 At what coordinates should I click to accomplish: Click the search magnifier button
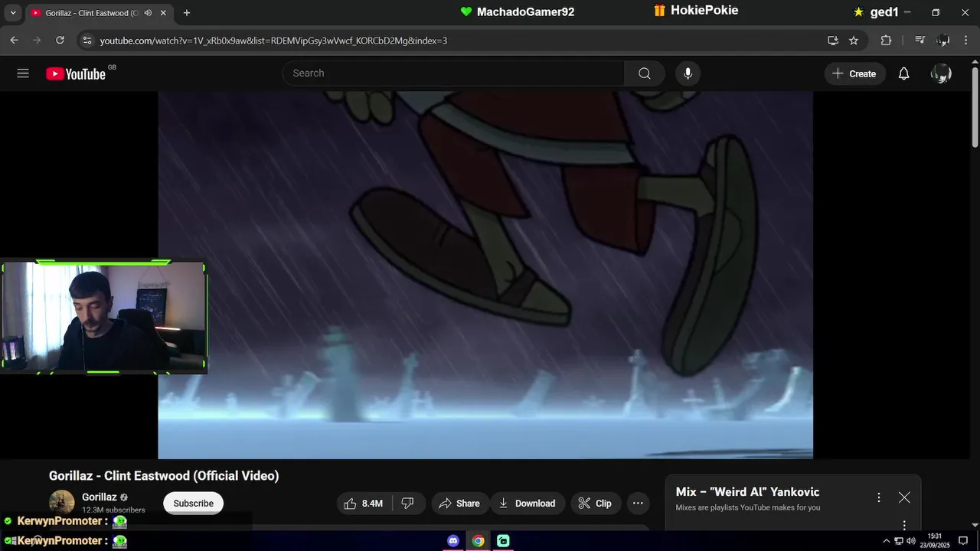(645, 73)
